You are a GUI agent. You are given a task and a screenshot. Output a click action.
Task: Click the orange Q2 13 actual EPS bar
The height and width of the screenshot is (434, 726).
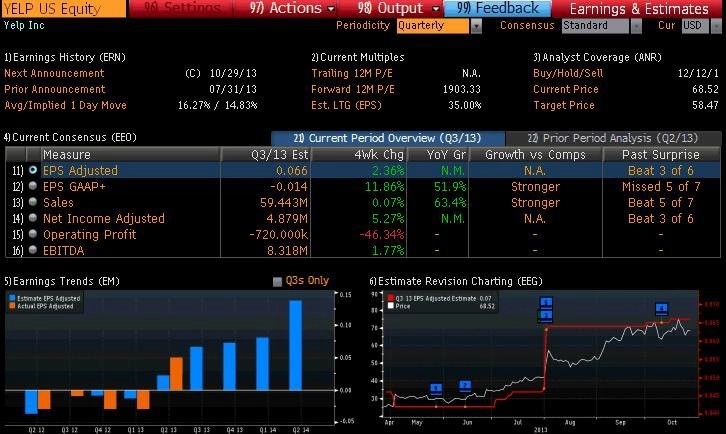176,373
